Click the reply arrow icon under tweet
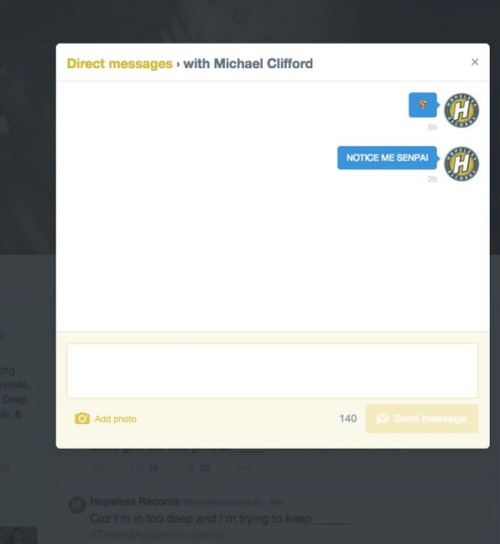500x544 pixels. [97, 468]
